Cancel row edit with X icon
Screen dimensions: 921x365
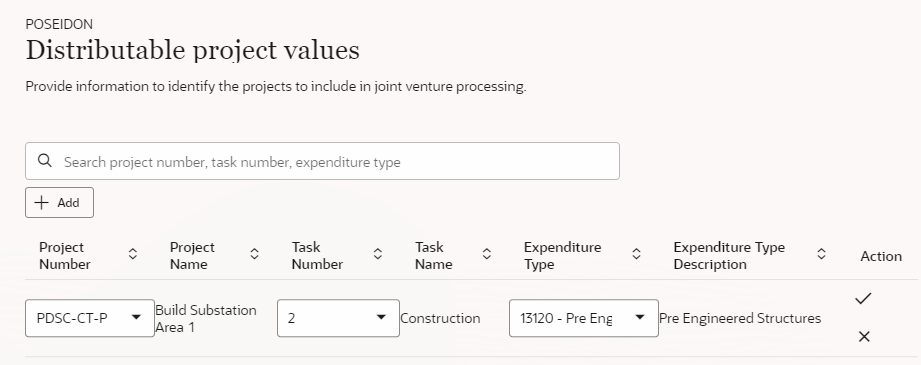(x=864, y=337)
